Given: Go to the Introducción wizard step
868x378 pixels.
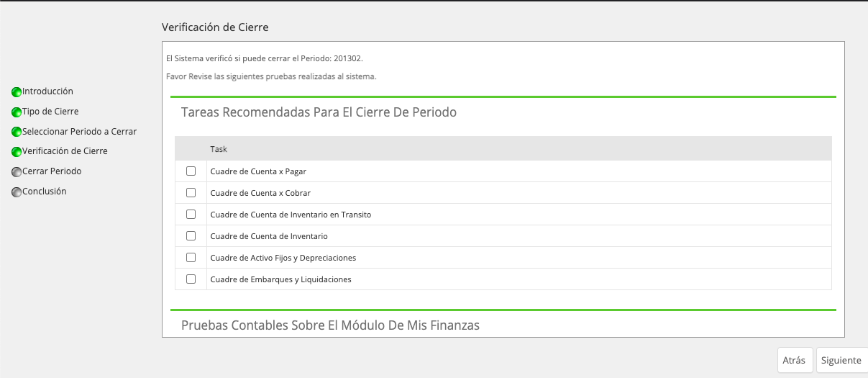Looking at the screenshot, I should (x=47, y=91).
